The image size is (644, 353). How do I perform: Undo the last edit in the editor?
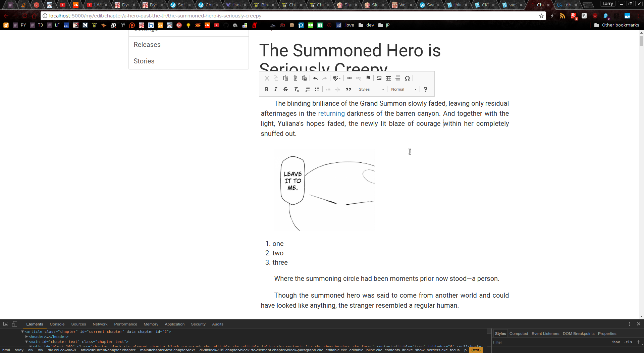pyautogui.click(x=315, y=78)
